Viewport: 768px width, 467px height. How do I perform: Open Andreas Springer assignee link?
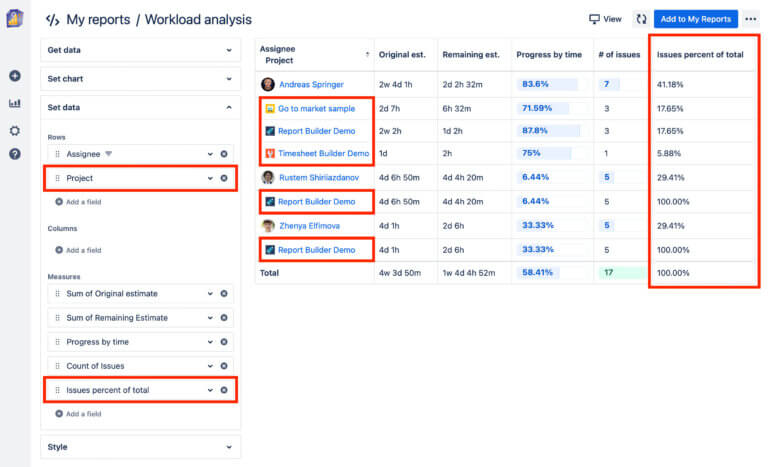pyautogui.click(x=310, y=85)
